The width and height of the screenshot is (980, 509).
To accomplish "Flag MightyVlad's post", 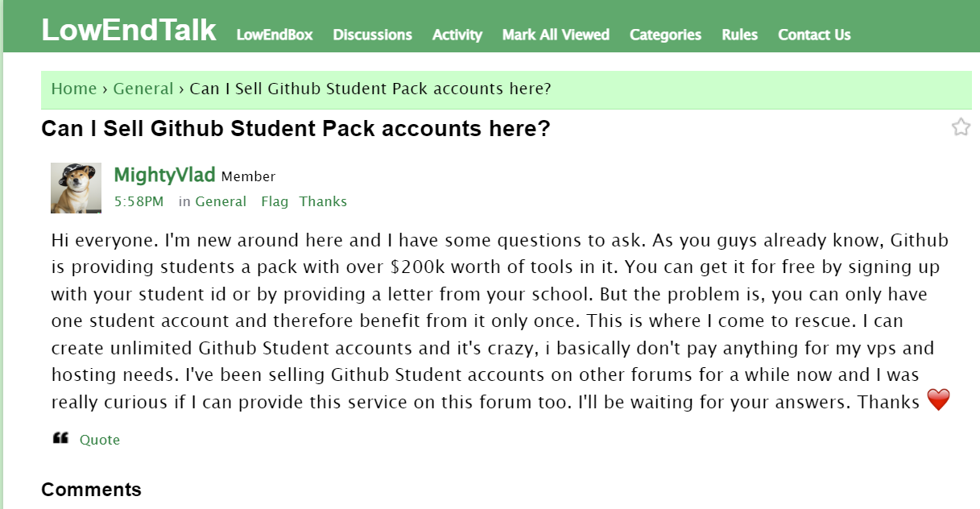I will tap(275, 201).
